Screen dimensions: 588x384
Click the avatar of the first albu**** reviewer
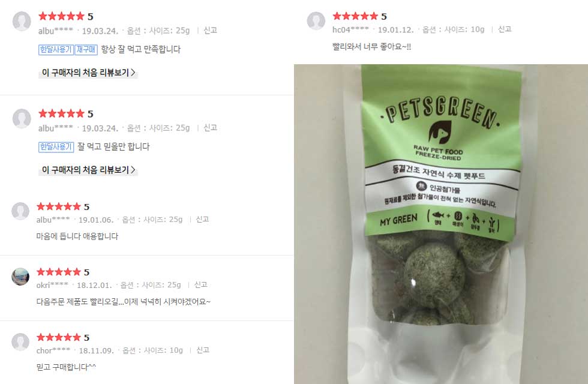click(x=22, y=21)
